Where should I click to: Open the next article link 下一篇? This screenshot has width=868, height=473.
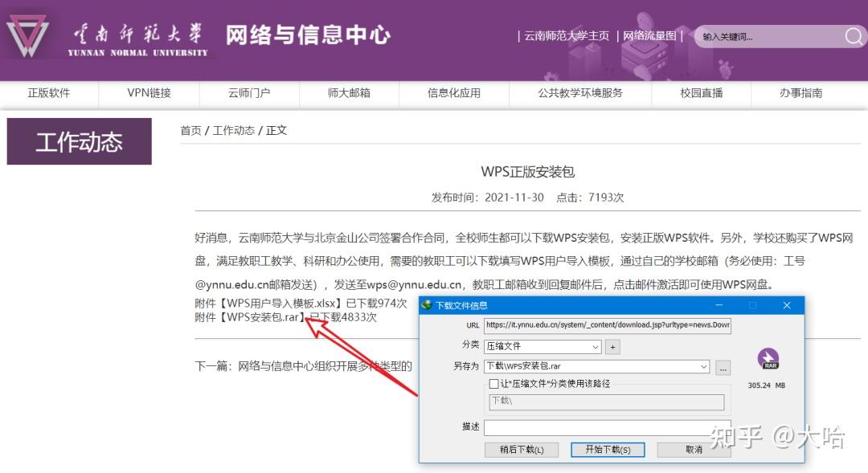[303, 366]
